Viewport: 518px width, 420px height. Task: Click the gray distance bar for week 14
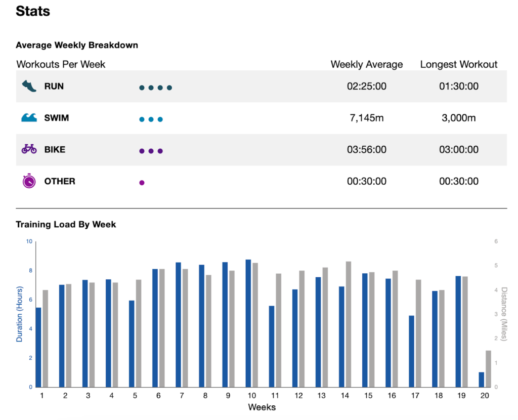click(x=349, y=324)
